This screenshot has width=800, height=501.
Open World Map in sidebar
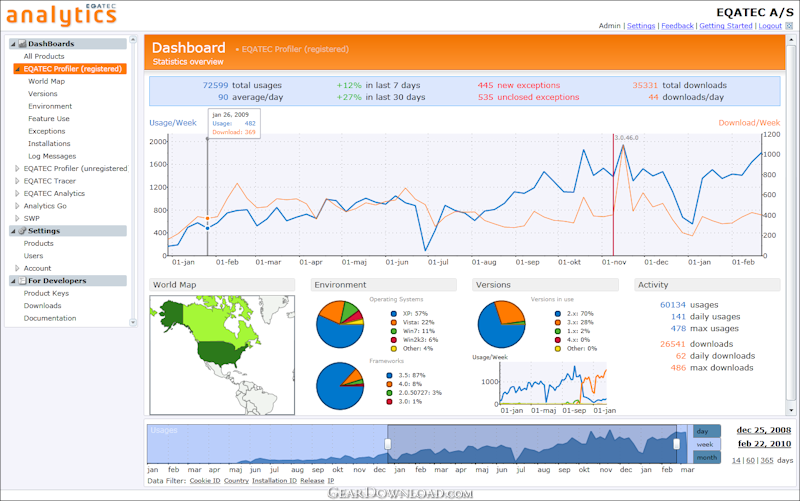click(46, 81)
